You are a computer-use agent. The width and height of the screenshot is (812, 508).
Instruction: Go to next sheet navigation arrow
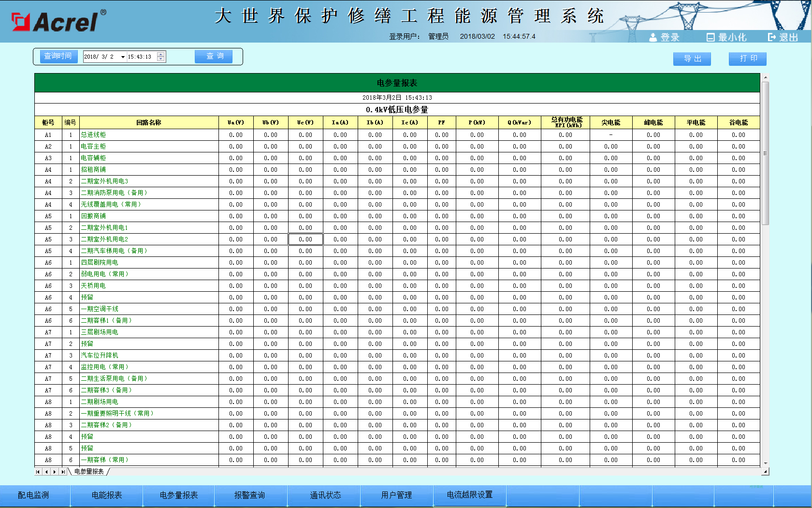pos(55,472)
